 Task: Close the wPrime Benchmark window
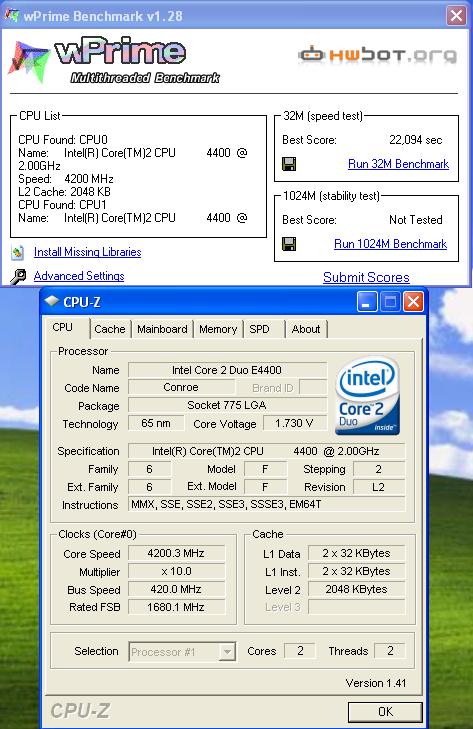tap(456, 15)
